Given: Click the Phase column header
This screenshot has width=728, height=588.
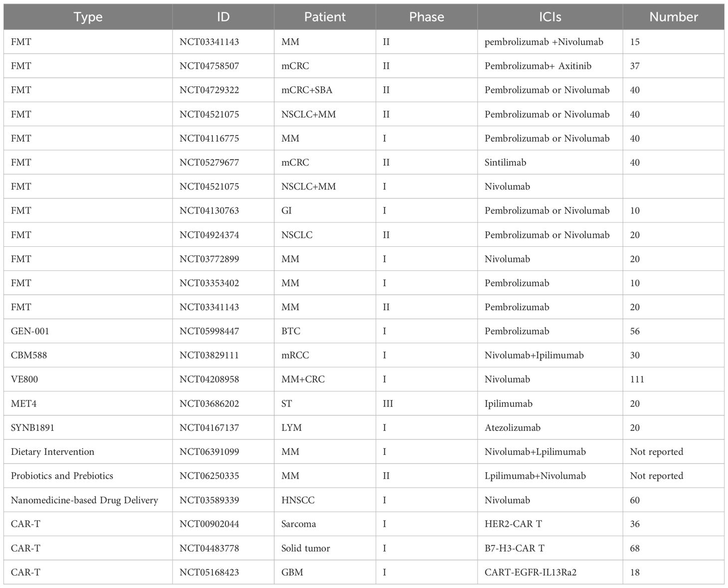Looking at the screenshot, I should point(426,17).
